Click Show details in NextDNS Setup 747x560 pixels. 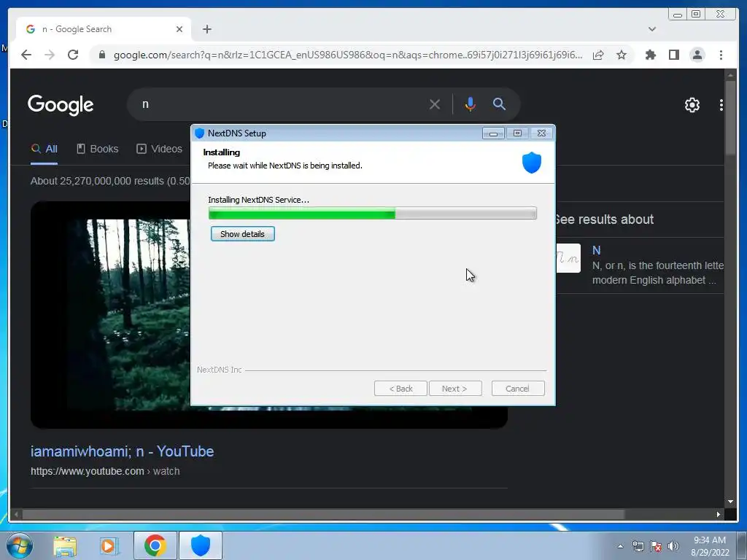242,234
